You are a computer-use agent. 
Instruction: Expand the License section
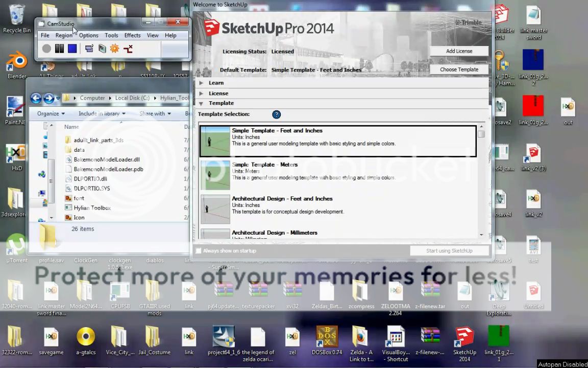pos(218,94)
